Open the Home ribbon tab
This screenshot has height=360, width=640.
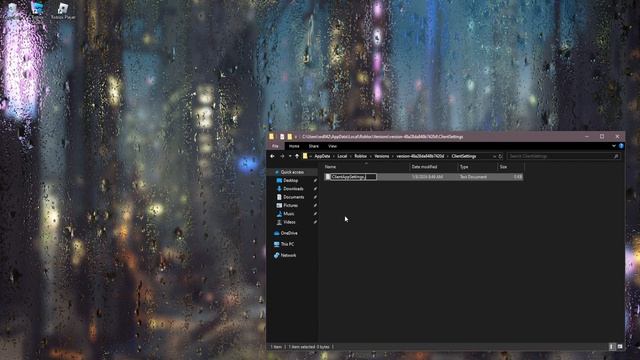[294, 146]
